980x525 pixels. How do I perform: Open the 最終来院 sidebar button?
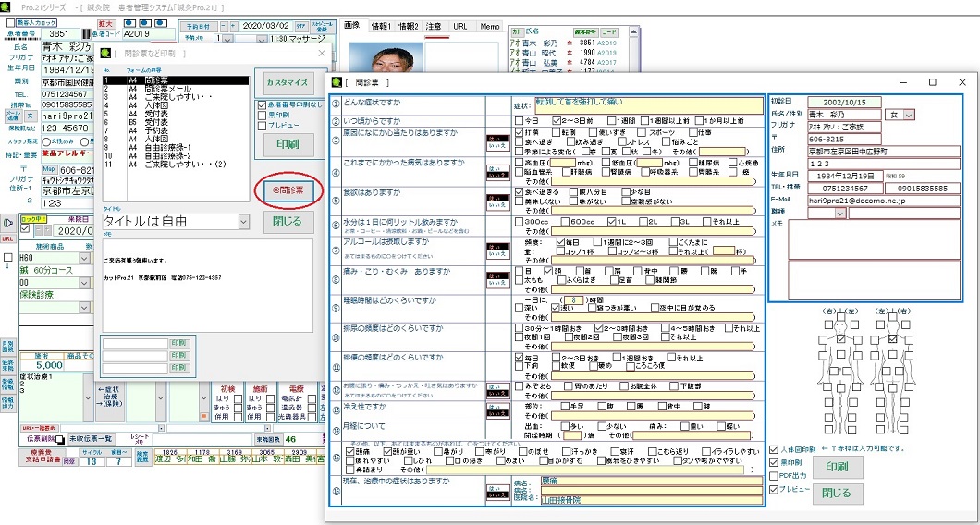pos(7,366)
